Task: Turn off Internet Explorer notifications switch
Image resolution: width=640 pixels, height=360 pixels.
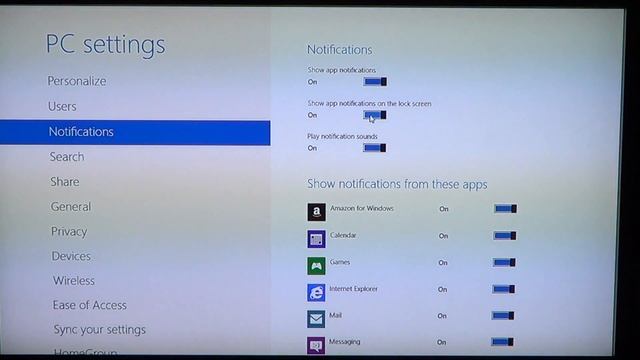Action: pyautogui.click(x=503, y=289)
